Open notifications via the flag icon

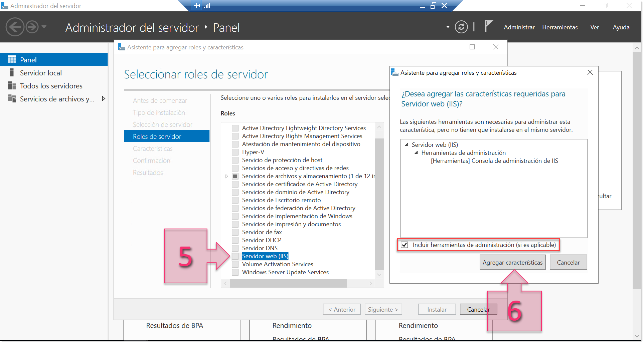488,25
